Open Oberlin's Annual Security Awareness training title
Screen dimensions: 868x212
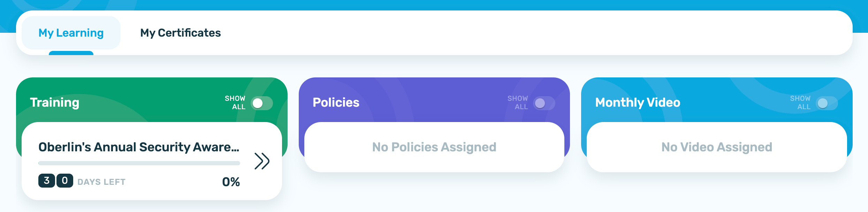pyautogui.click(x=139, y=147)
